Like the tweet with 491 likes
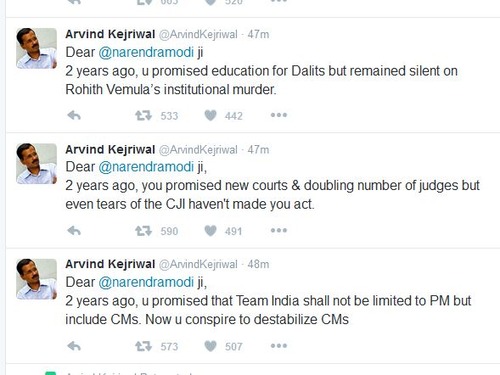500x375 pixels. 210,231
